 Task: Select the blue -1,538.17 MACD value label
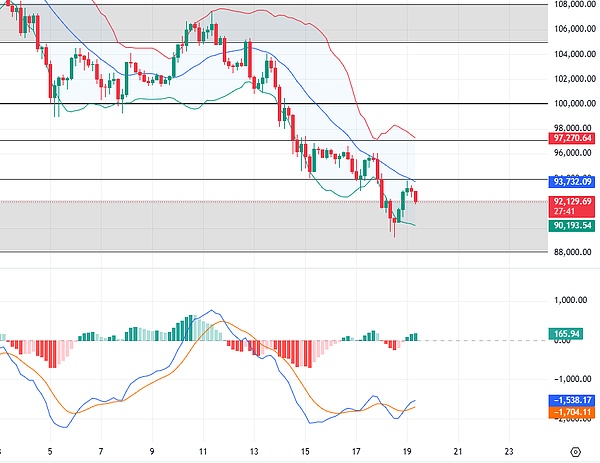(572, 400)
